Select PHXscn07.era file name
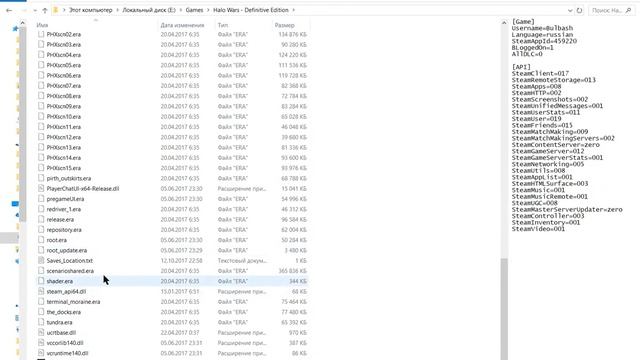The width and height of the screenshot is (640, 360). click(x=64, y=86)
